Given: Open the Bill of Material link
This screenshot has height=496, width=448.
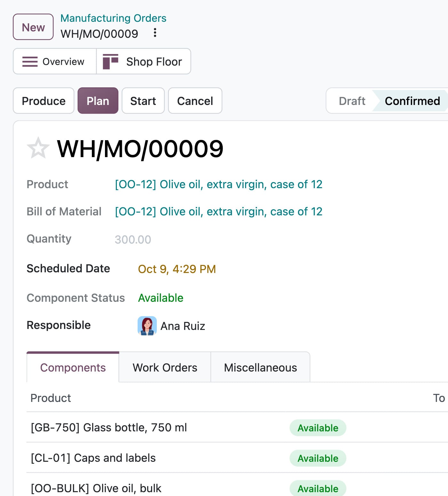Looking at the screenshot, I should [x=219, y=212].
